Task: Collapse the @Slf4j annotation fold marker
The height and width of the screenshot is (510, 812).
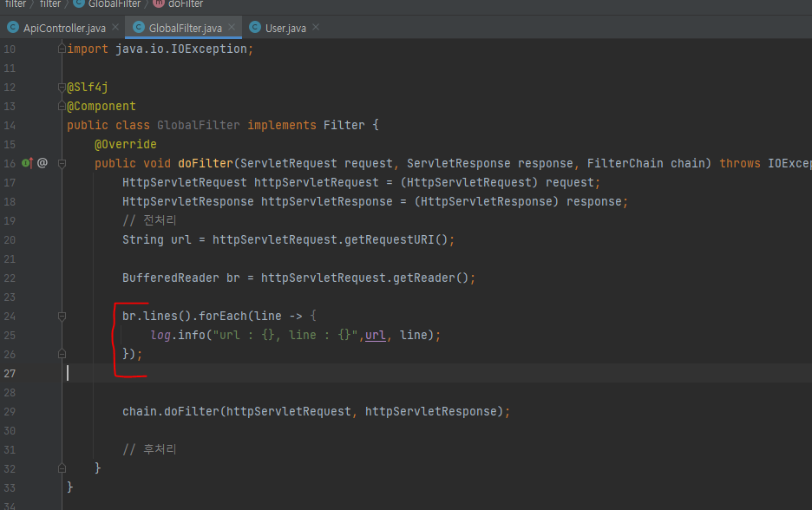Action: click(x=62, y=87)
